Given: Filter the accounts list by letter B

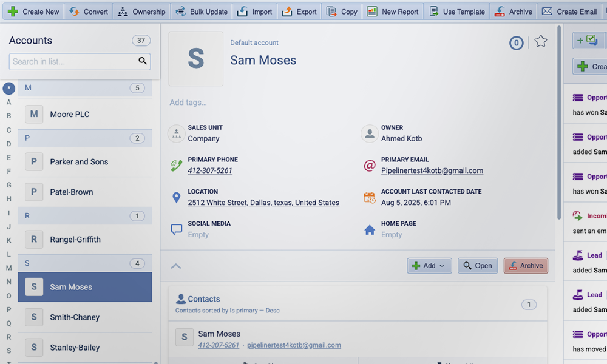Looking at the screenshot, I should pos(8,116).
